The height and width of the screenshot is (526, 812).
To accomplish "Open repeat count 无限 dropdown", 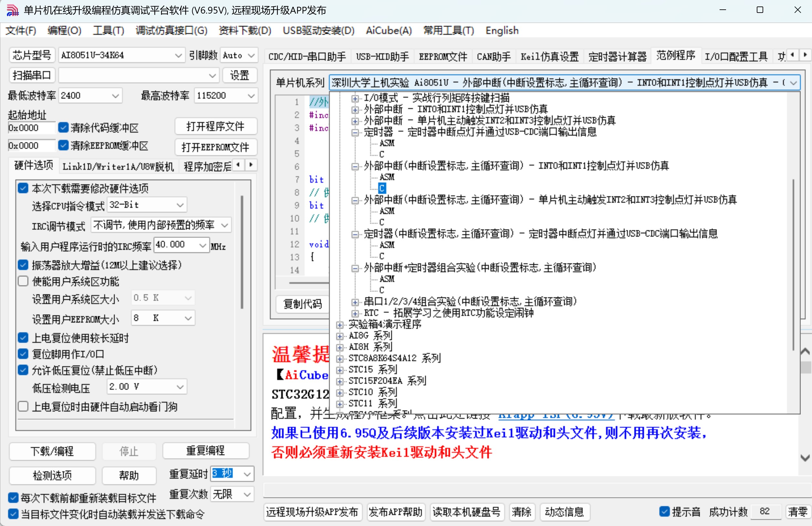I will [232, 494].
